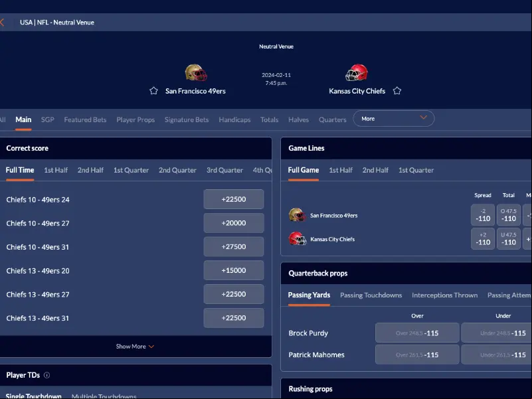Go back using the orange arrow

[2, 23]
